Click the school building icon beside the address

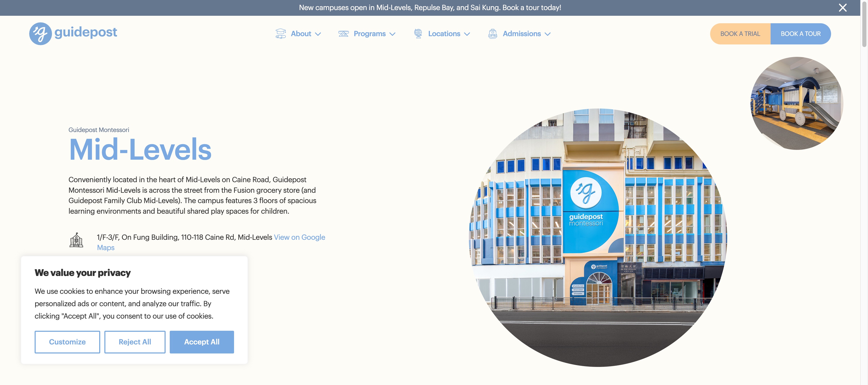click(76, 240)
